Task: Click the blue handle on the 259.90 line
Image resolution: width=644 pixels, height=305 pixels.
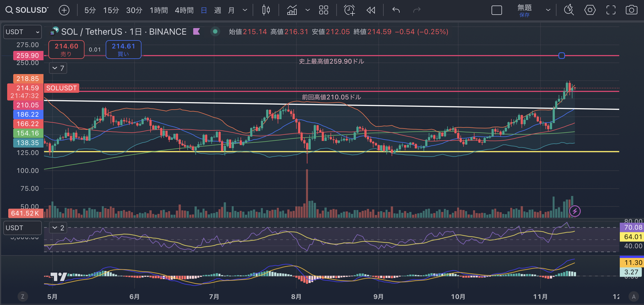Action: [562, 56]
